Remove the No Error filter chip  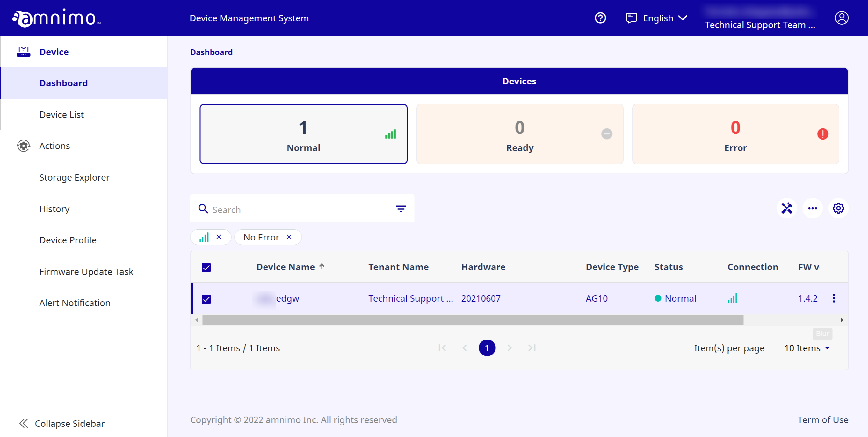point(289,237)
